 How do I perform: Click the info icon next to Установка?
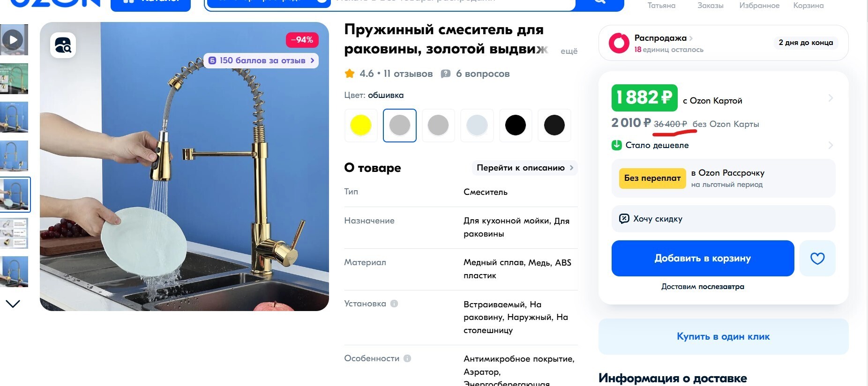coord(394,304)
